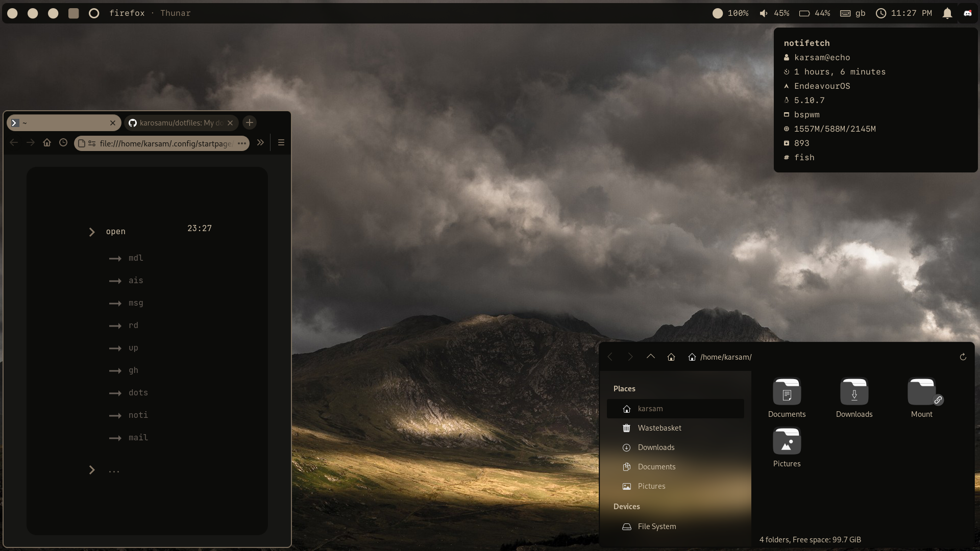Click Firefox home button in toolbar
The width and height of the screenshot is (980, 551).
[x=47, y=143]
